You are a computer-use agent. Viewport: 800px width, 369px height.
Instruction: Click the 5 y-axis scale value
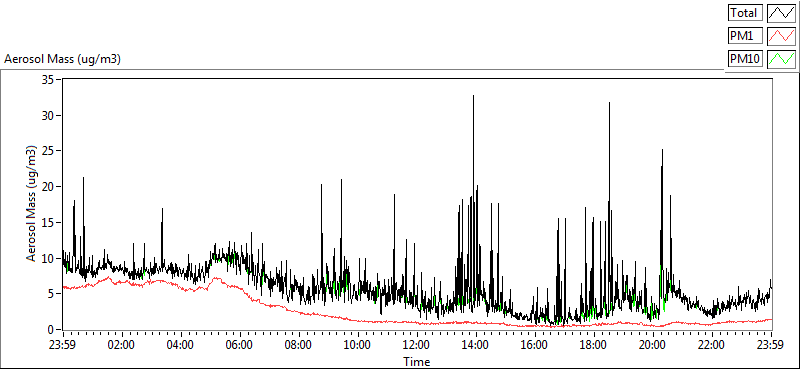pyautogui.click(x=51, y=294)
